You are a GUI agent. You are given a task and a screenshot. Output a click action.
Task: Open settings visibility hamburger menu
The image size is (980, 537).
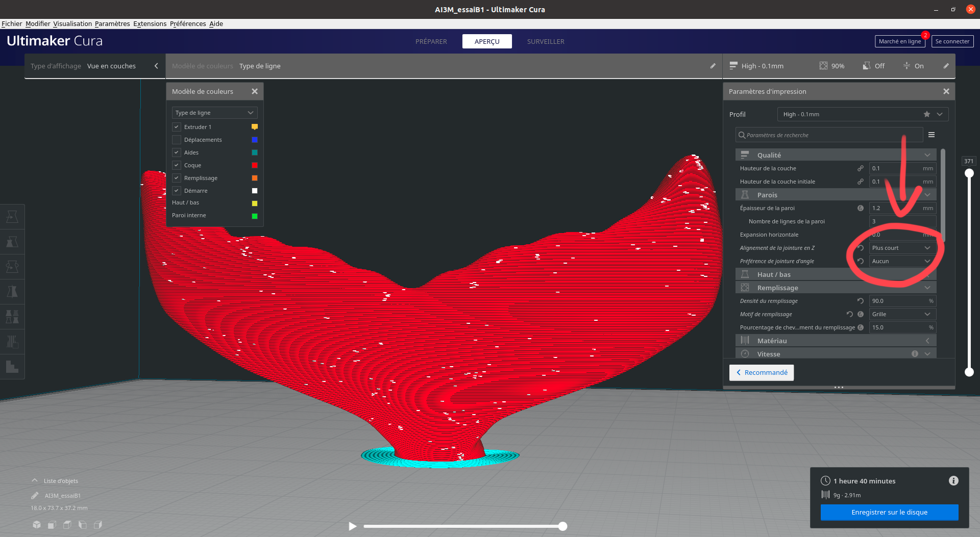(932, 135)
